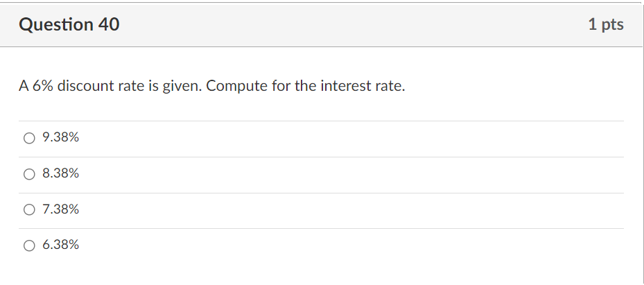The image size is (644, 285).
Task: Click the leading letter A of the prompt
Action: click(x=24, y=88)
